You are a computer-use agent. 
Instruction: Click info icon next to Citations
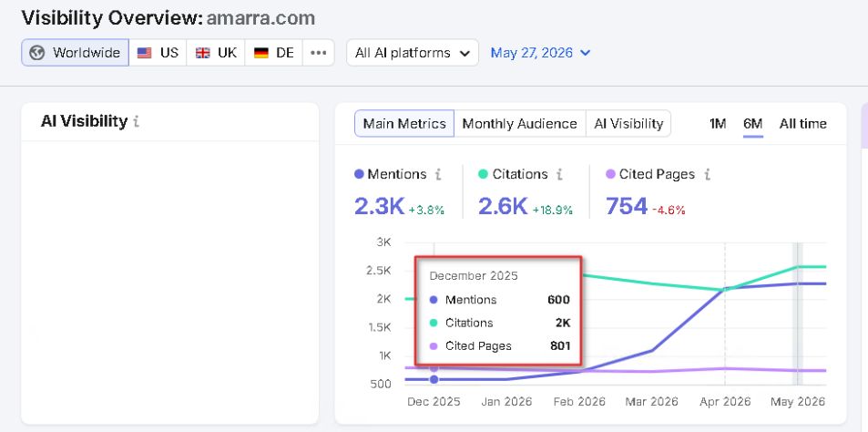click(x=559, y=174)
